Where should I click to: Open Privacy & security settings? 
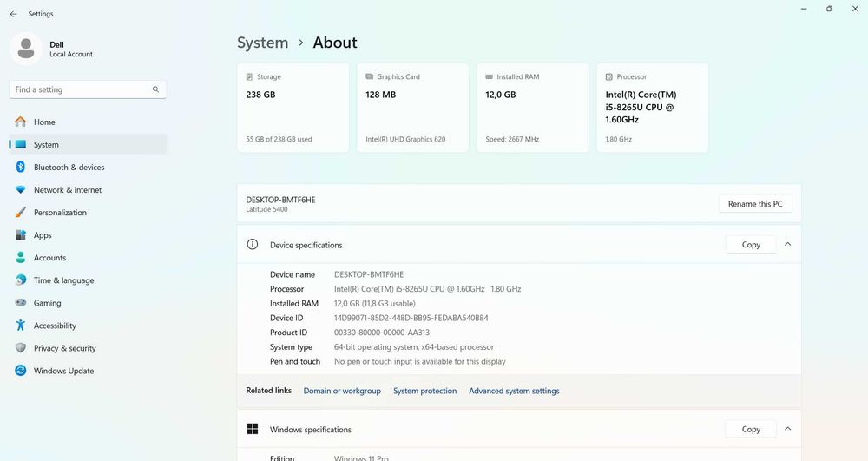[x=88, y=348]
